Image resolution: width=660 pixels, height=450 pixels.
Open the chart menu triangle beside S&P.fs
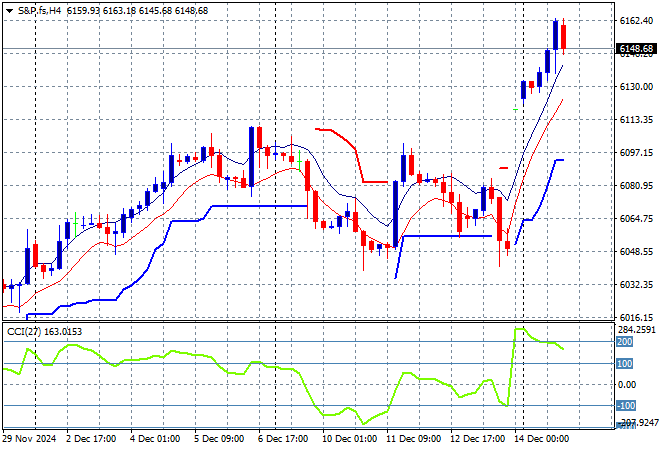(x=9, y=11)
